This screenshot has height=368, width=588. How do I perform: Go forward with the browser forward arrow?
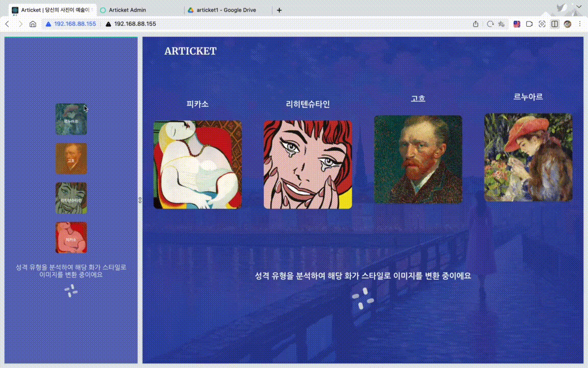pos(20,24)
